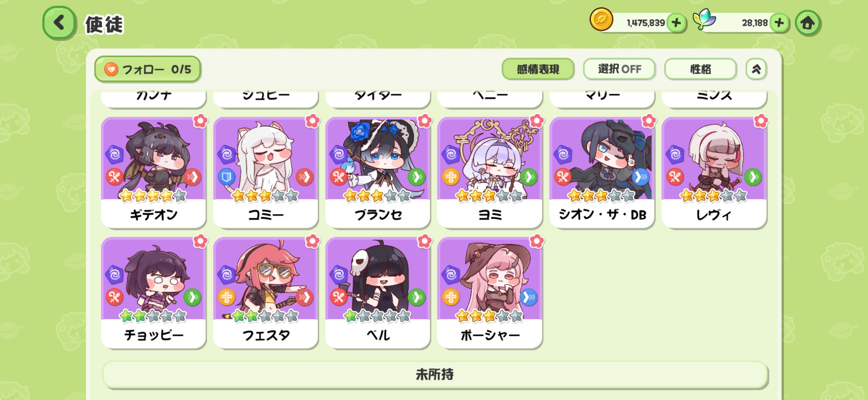Select the フェスタ character card
Image resolution: width=868 pixels, height=400 pixels.
pos(265,293)
